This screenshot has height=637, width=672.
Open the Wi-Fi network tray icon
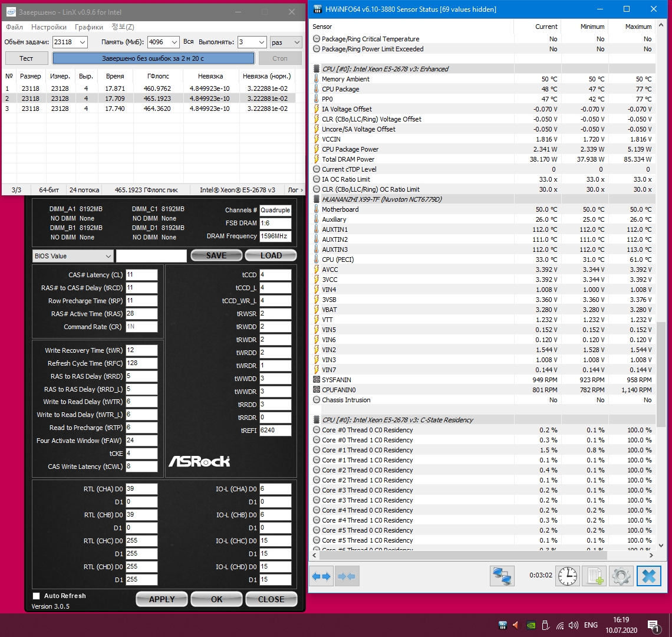[x=560, y=625]
